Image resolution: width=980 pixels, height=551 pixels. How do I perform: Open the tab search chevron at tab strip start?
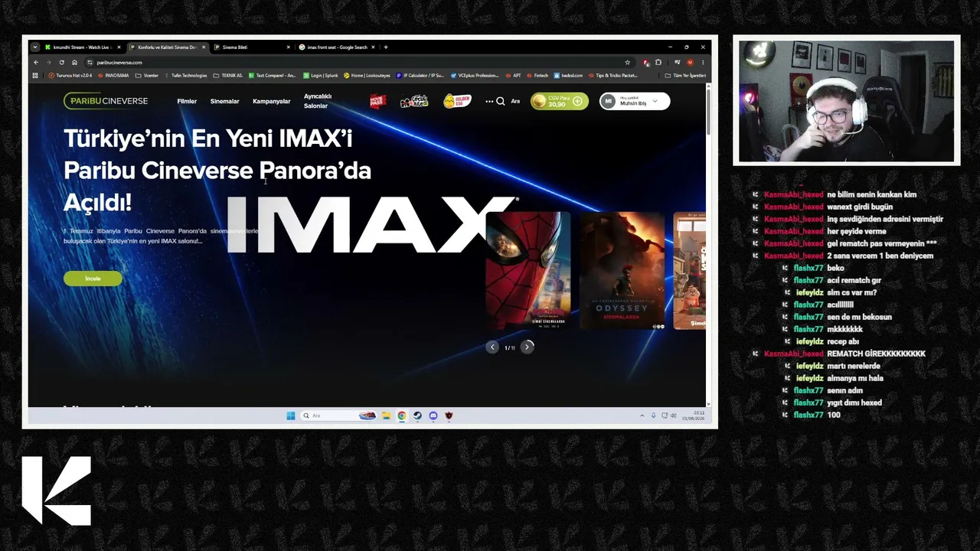pos(34,47)
